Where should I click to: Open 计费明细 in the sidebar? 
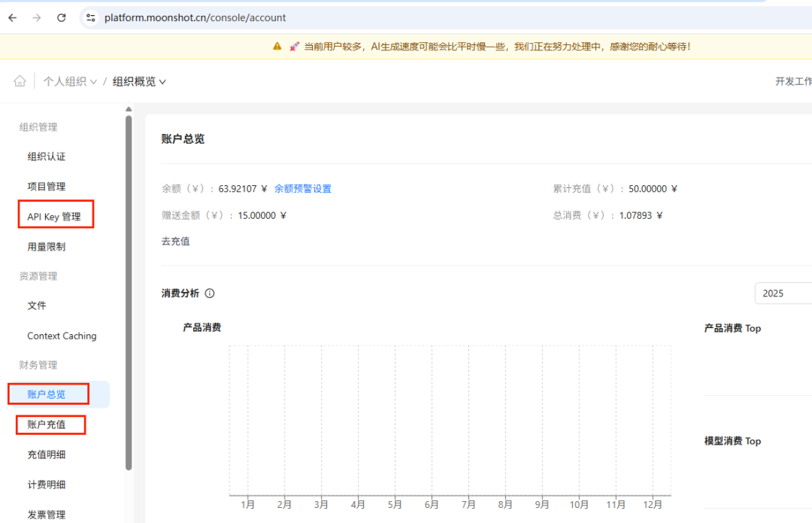point(47,485)
